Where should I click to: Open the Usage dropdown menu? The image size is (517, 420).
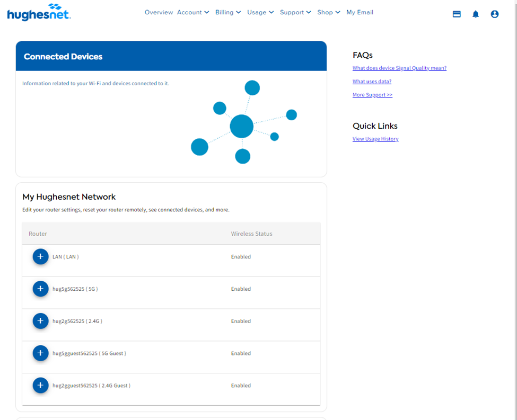tap(260, 12)
